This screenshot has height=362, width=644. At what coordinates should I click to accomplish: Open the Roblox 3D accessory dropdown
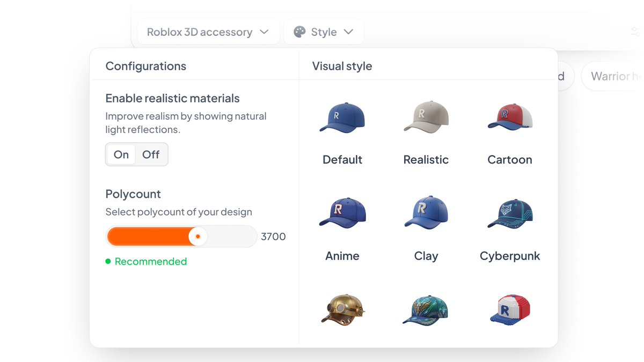coord(208,32)
